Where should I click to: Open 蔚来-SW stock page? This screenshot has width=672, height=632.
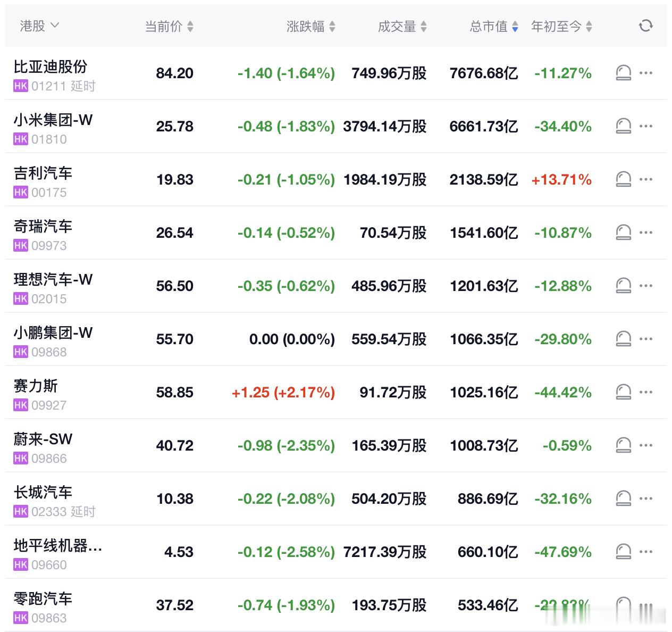(x=43, y=439)
